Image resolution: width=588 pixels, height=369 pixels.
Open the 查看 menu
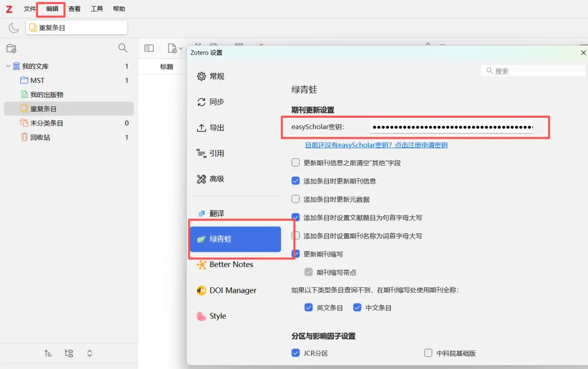pyautogui.click(x=74, y=9)
